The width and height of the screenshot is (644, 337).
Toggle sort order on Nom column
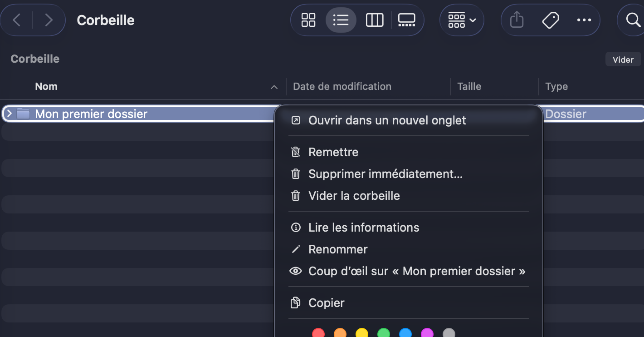(273, 87)
